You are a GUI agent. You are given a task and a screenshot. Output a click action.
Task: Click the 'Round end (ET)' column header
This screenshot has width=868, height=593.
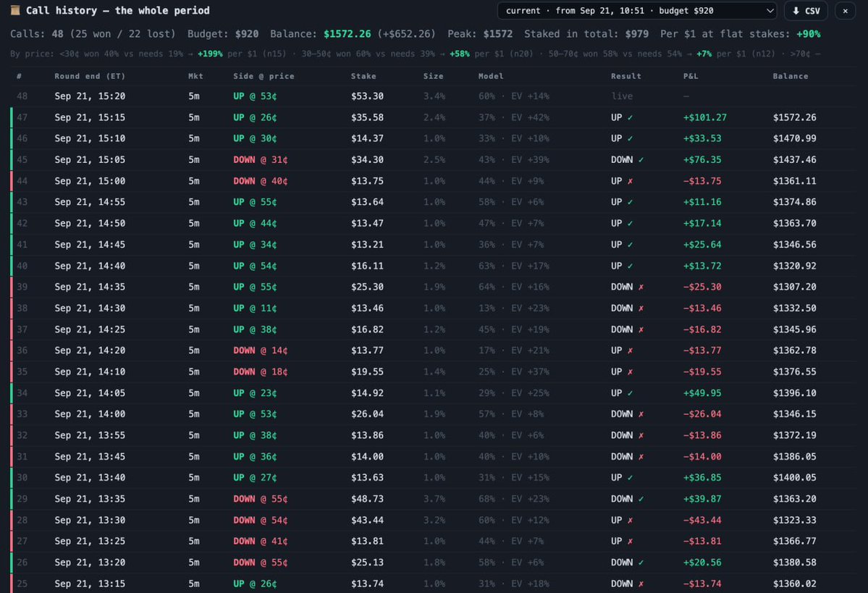pyautogui.click(x=90, y=77)
